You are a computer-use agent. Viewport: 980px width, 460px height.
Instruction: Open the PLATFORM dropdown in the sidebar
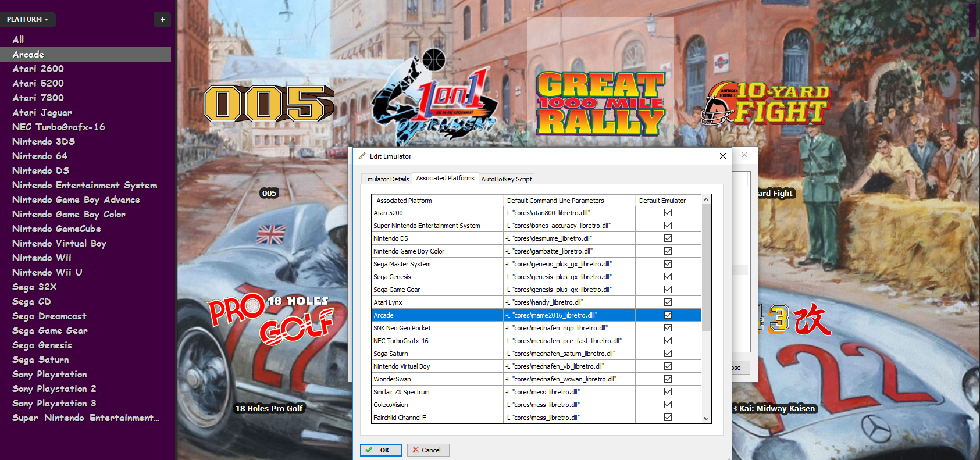click(28, 19)
